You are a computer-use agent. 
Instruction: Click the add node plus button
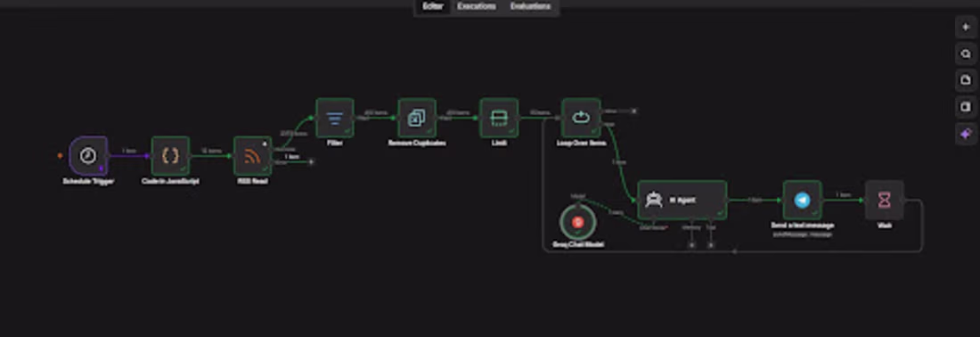[966, 28]
